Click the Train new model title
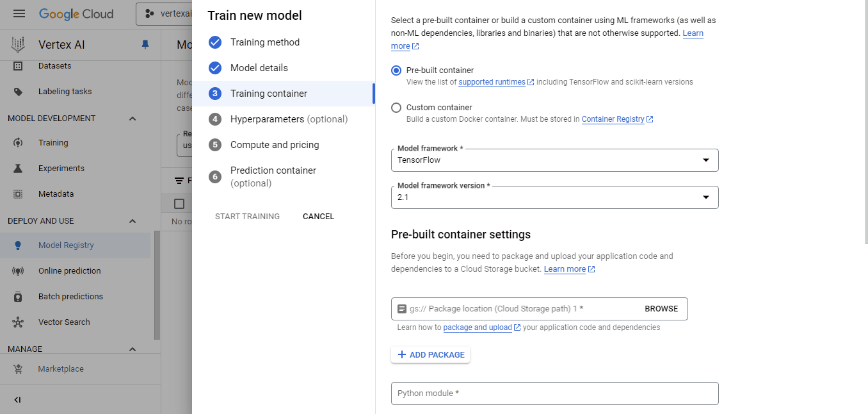Screen dimensions: 868x414 [x=255, y=16]
